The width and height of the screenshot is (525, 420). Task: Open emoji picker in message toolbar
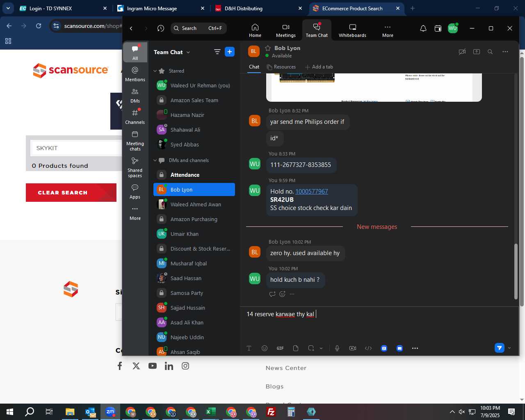point(265,348)
